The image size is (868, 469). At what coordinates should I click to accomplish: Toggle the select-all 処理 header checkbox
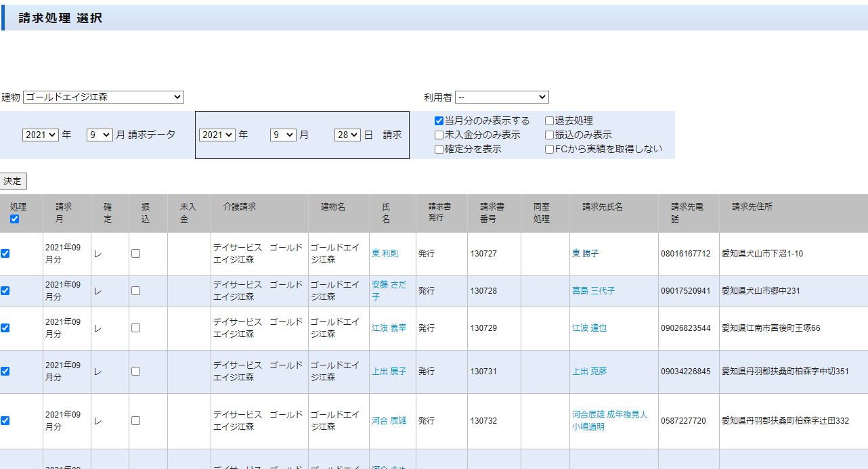click(15, 219)
